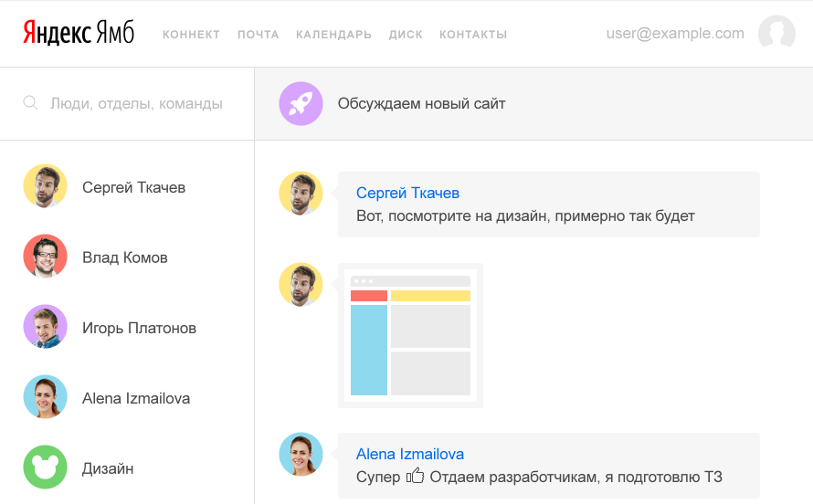The width and height of the screenshot is (813, 504).
Task: Click the search magnifier icon
Action: [x=30, y=103]
